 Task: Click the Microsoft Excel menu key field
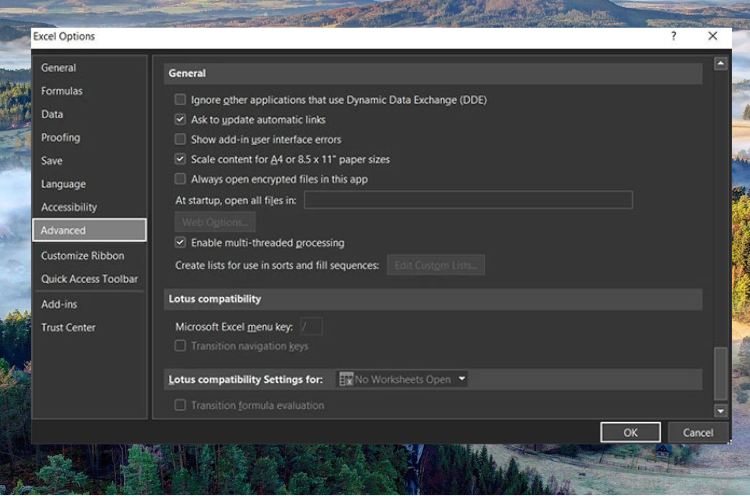[311, 327]
